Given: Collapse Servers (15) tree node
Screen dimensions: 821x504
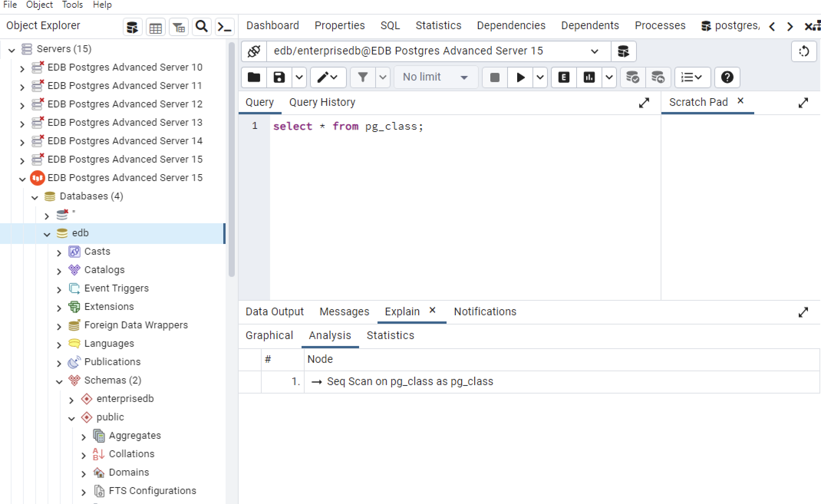Looking at the screenshot, I should 12,50.
